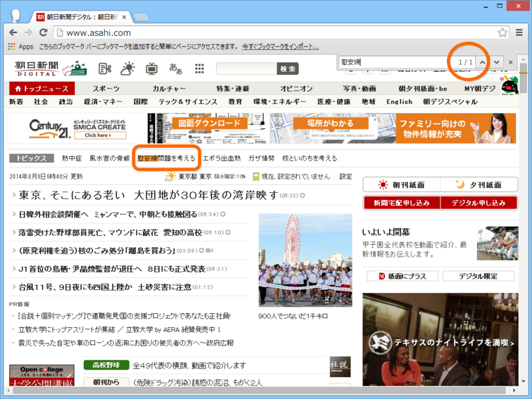Open the 経済・マネー submenu link
The width and height of the screenshot is (532, 399).
(103, 102)
